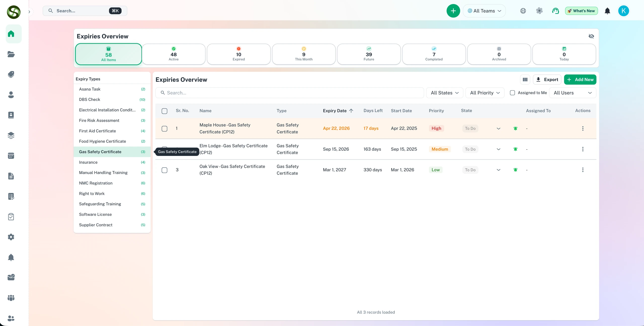Click the Export button

(x=547, y=79)
